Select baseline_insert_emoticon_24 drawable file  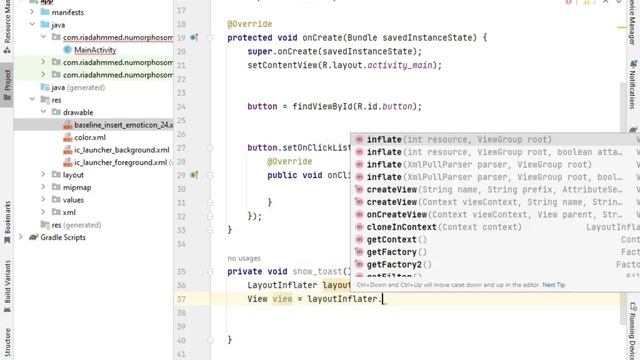coord(123,125)
